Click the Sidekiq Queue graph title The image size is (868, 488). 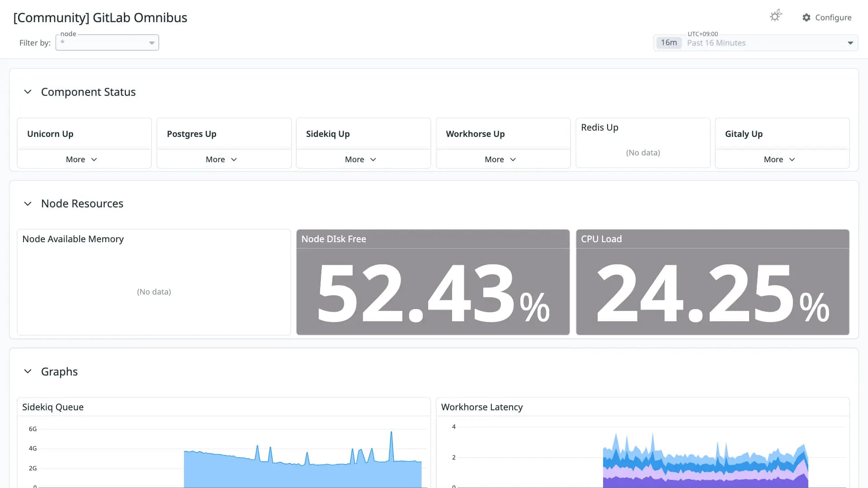click(x=53, y=407)
